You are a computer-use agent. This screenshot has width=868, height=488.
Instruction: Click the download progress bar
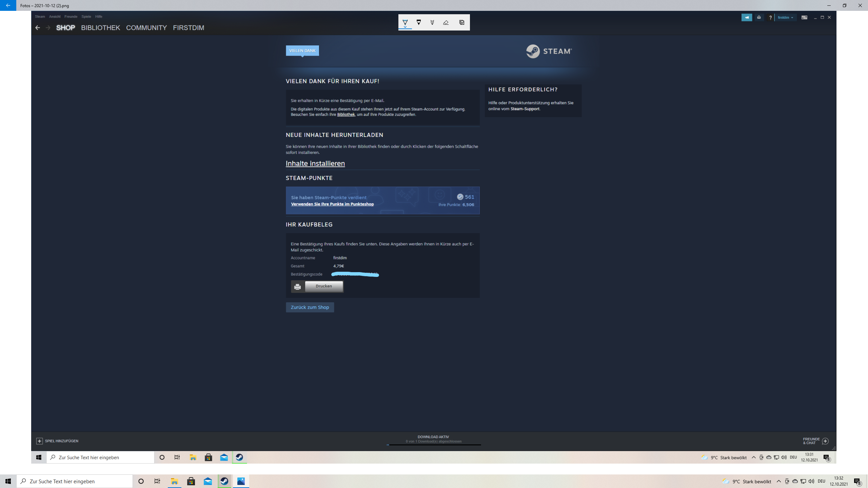(x=433, y=444)
